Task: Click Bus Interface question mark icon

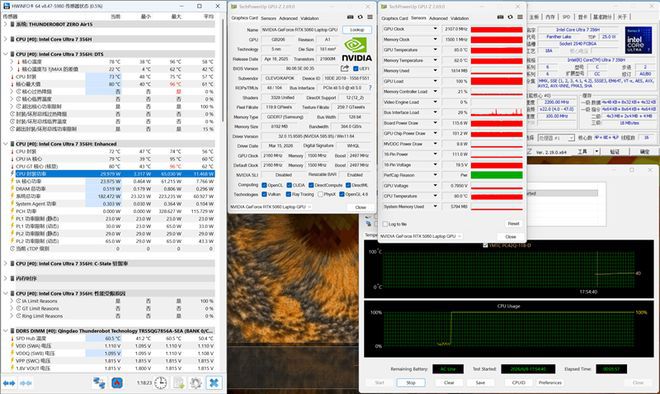Action: pos(370,88)
